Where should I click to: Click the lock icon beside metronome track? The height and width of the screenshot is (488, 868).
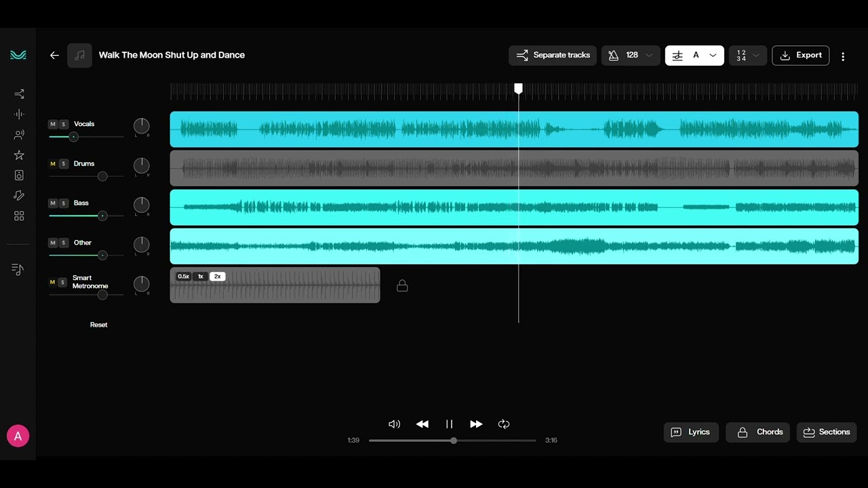(402, 286)
